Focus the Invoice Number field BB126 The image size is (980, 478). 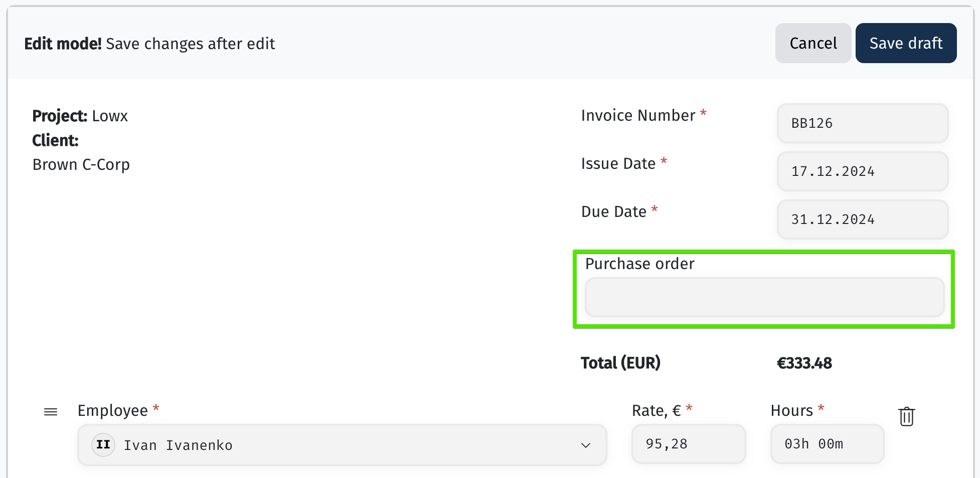(x=862, y=123)
